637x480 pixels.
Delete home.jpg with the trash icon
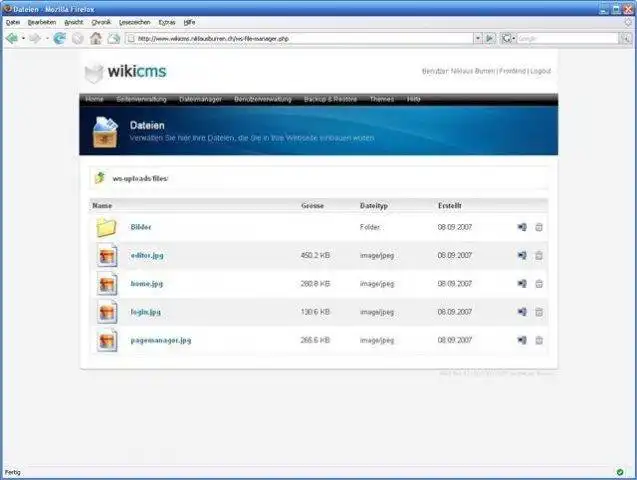539,283
